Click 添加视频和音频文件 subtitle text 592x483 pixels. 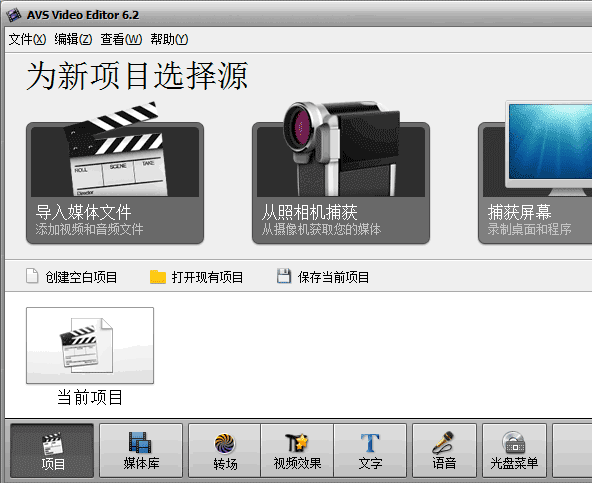pyautogui.click(x=89, y=229)
